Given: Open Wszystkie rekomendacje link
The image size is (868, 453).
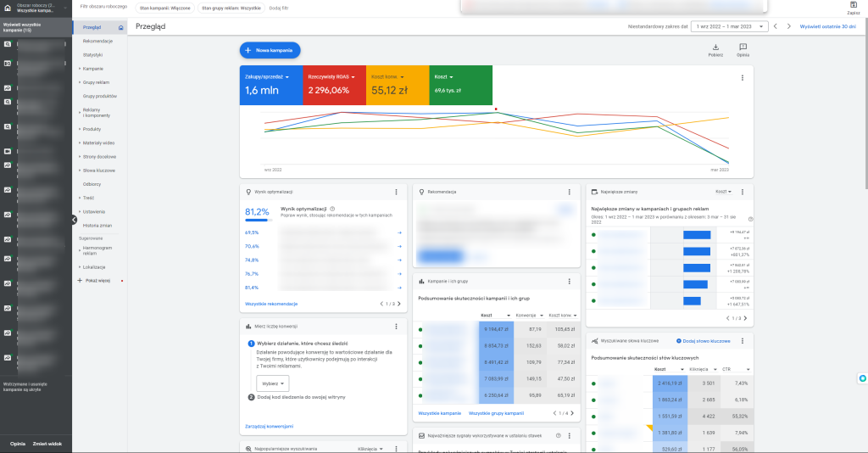Looking at the screenshot, I should click(x=271, y=304).
